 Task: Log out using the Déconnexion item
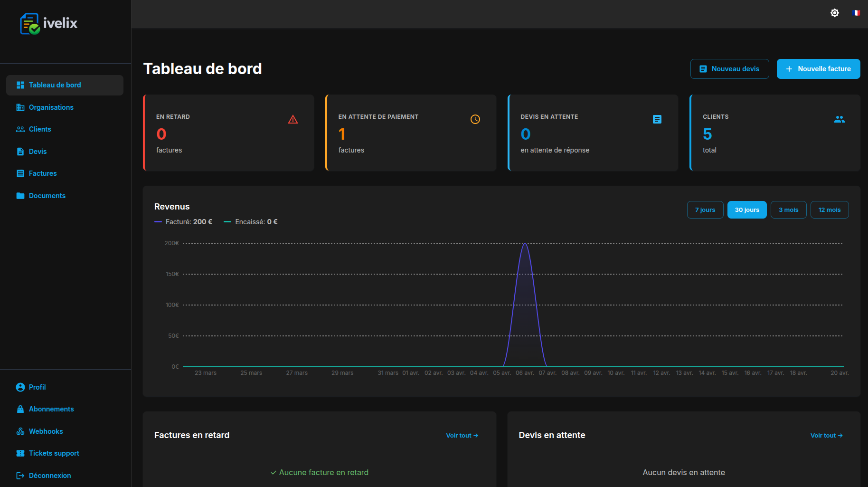(49, 476)
